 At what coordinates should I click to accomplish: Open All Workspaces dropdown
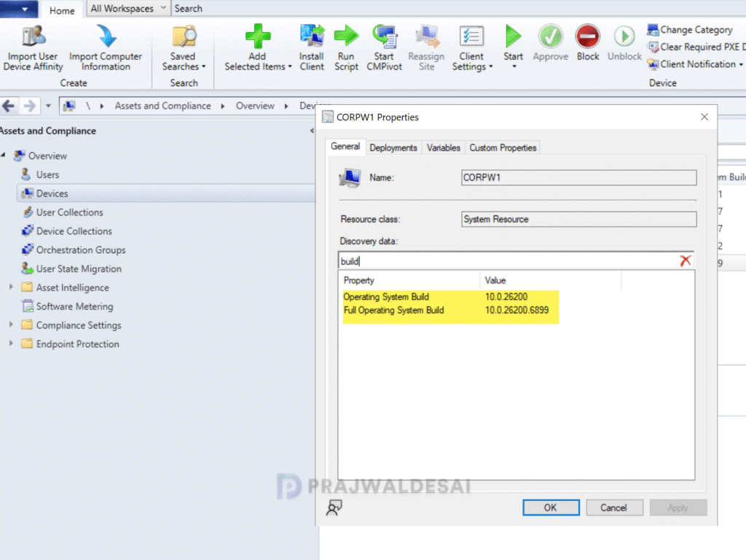click(128, 9)
